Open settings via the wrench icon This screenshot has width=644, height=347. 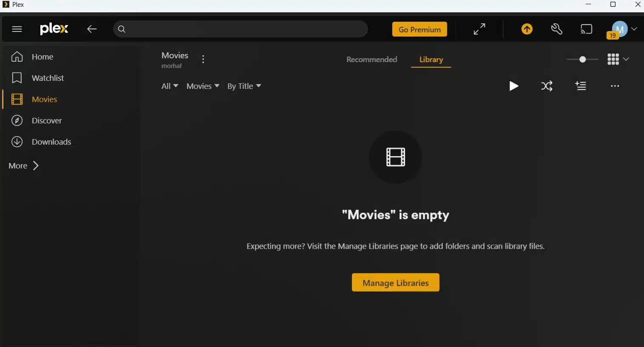(556, 29)
